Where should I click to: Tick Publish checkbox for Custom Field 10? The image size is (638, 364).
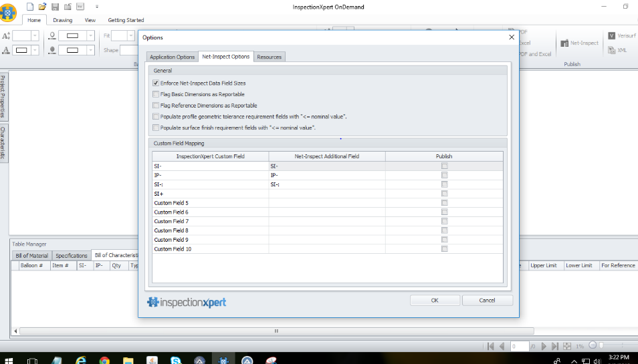click(x=444, y=248)
